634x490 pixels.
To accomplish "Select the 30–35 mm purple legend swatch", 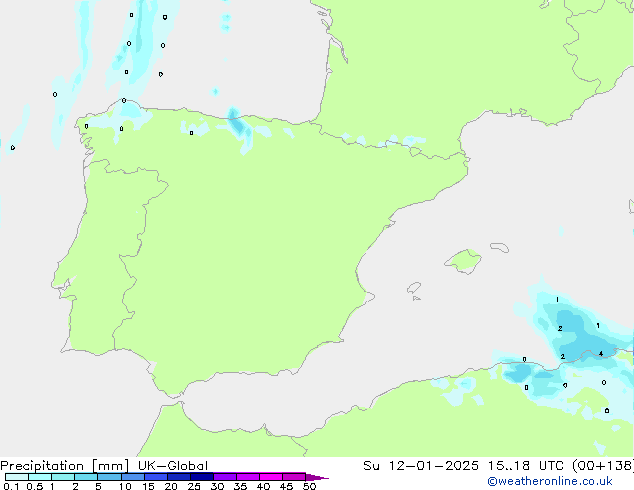I will pyautogui.click(x=225, y=477).
